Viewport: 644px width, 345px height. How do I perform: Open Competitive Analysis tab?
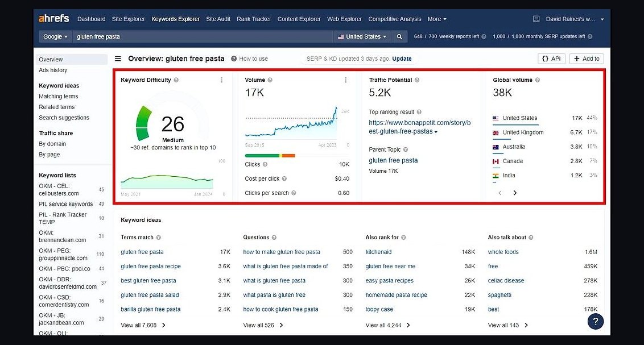tap(395, 19)
